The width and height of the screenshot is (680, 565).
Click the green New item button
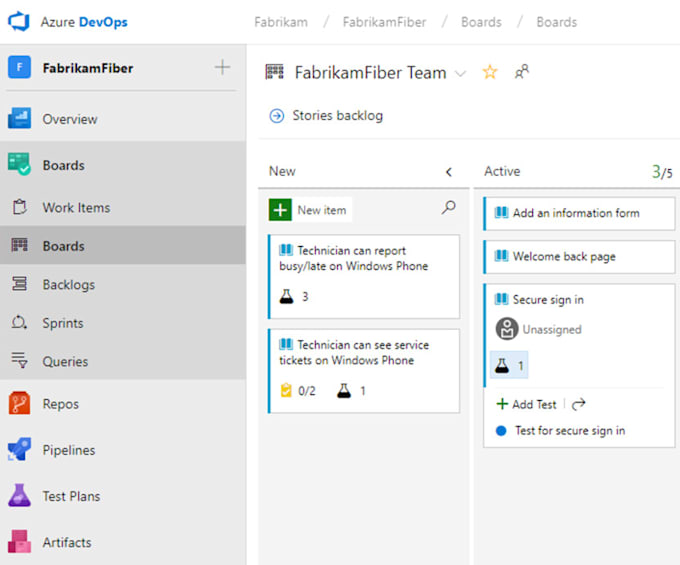click(309, 210)
